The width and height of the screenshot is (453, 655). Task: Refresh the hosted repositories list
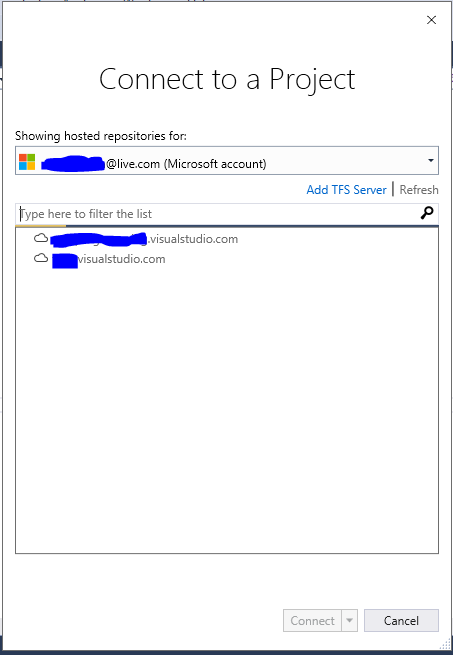click(419, 190)
